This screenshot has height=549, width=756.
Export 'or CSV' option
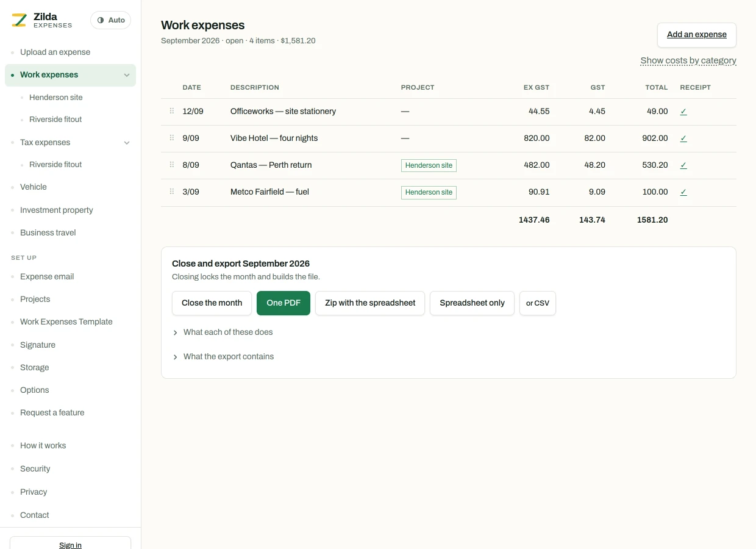pos(538,303)
